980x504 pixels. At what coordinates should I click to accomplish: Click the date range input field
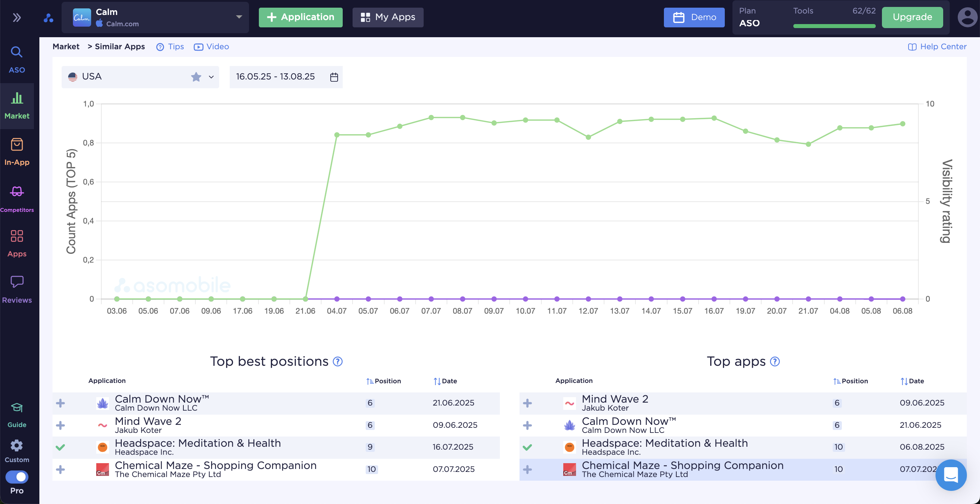(x=286, y=77)
